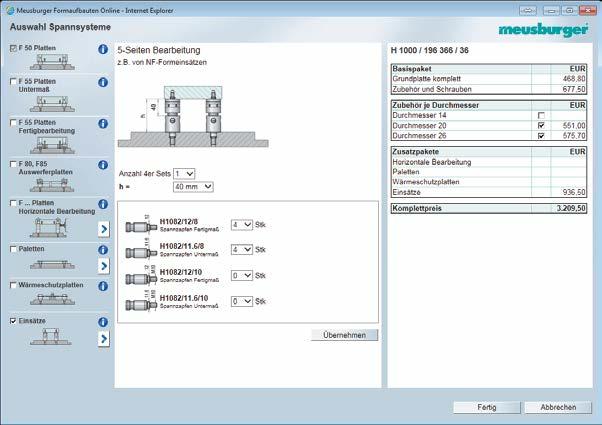The height and width of the screenshot is (425, 602).
Task: Click H 1000 / 196 366 / 36 heading
Action: coord(429,50)
